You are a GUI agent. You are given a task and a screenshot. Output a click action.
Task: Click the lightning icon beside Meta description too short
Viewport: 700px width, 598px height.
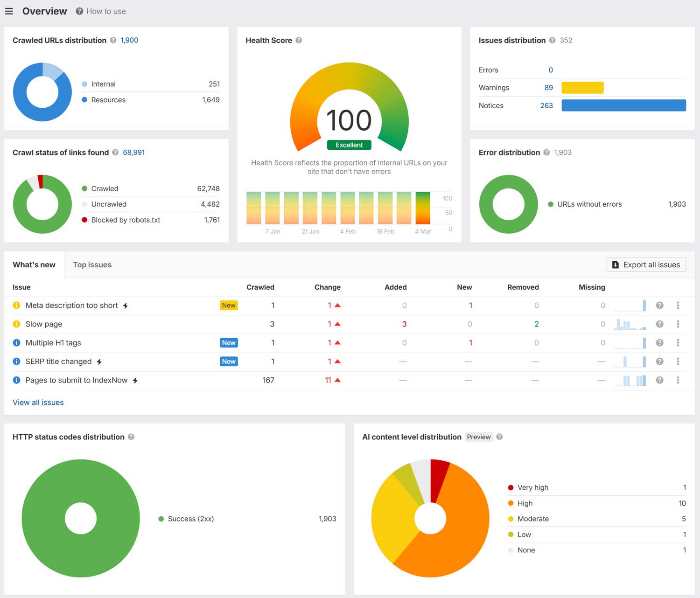coord(126,306)
